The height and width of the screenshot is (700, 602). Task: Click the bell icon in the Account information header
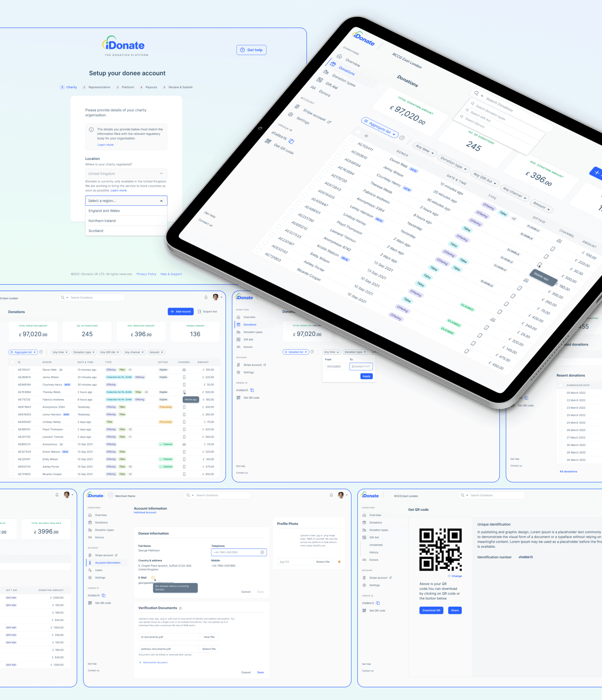[332, 495]
